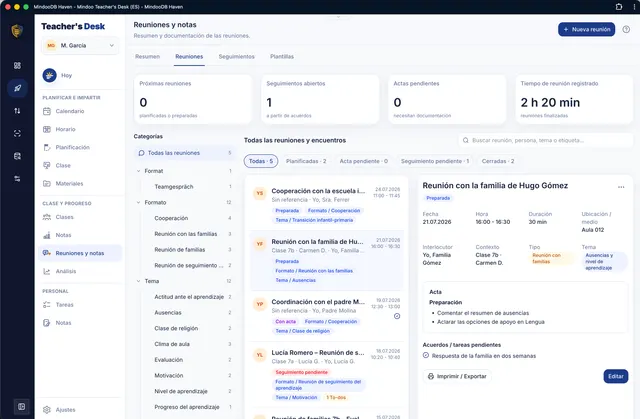Screen dimensions: 640x419
Task: Switch to the Reuniones tab
Action: click(x=189, y=57)
